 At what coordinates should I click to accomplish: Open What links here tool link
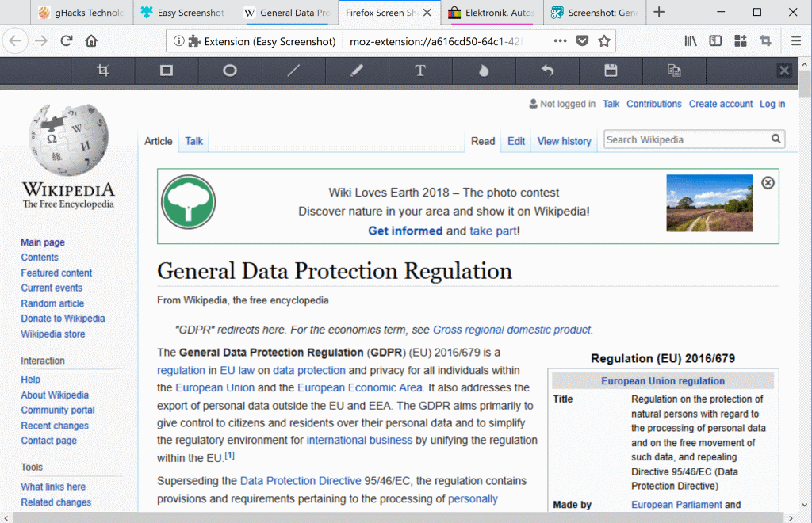click(x=53, y=487)
